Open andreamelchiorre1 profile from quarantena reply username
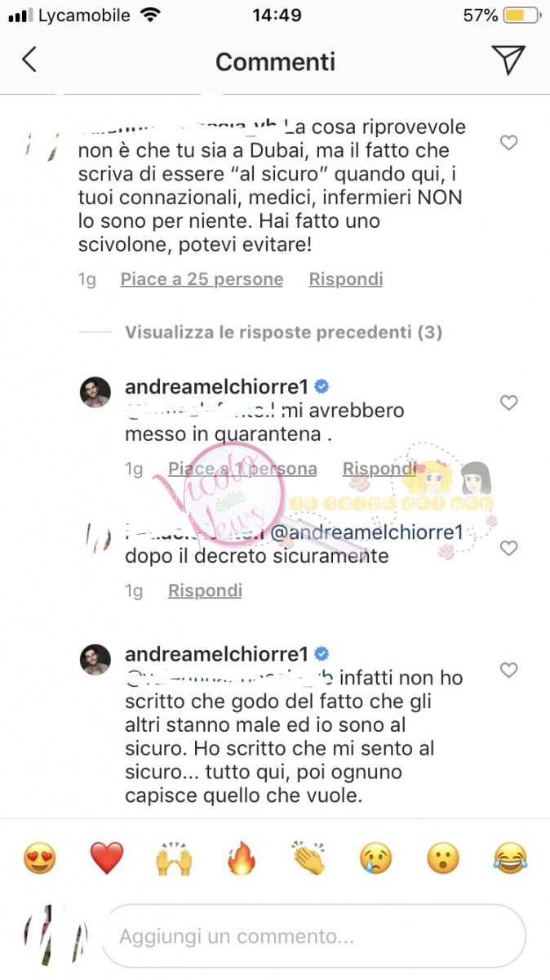Viewport: 550px width, 980px height. pyautogui.click(x=215, y=386)
